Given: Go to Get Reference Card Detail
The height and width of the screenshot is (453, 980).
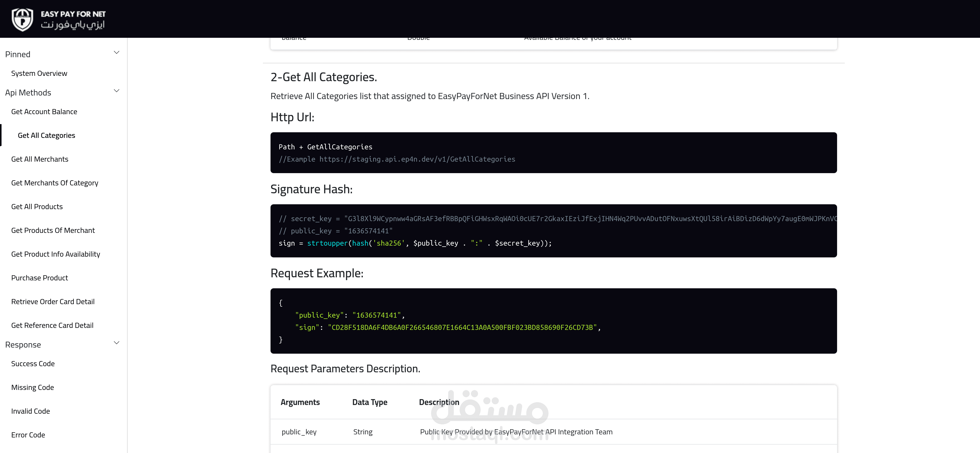Looking at the screenshot, I should [52, 326].
